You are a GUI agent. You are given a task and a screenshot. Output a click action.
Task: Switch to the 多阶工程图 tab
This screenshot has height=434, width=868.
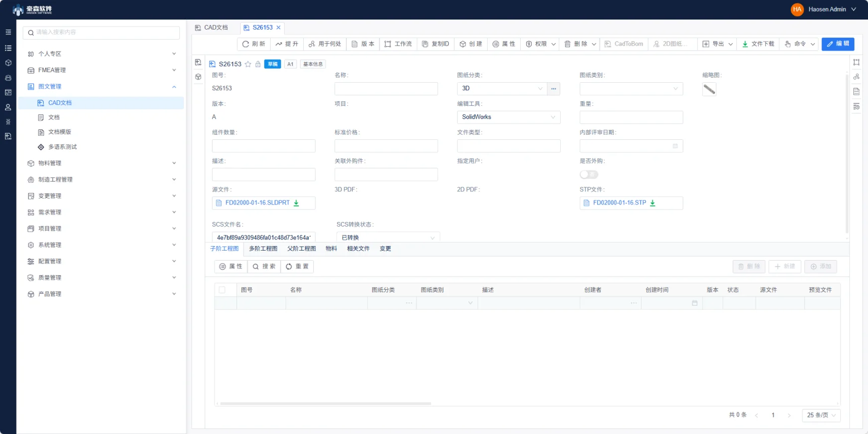pos(263,249)
